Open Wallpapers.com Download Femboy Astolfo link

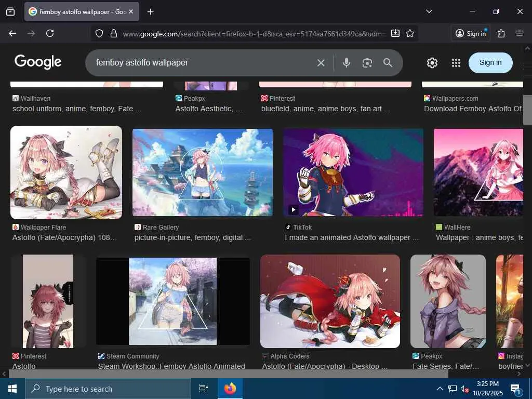tap(473, 109)
